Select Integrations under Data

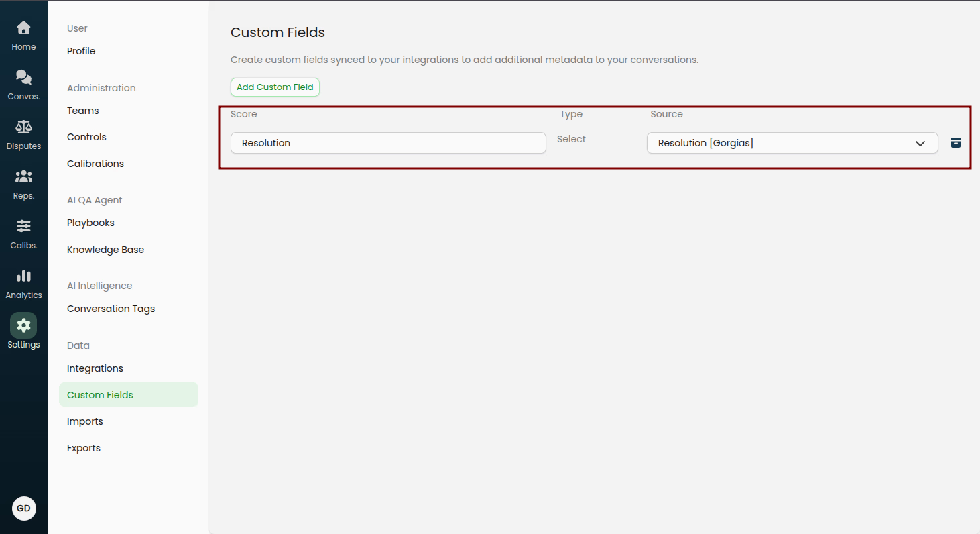(95, 368)
